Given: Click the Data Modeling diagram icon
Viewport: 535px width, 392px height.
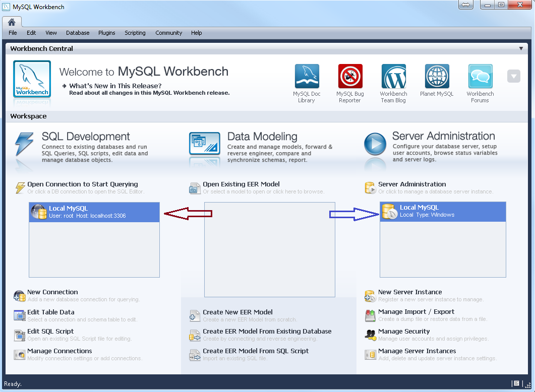Looking at the screenshot, I should coord(205,144).
